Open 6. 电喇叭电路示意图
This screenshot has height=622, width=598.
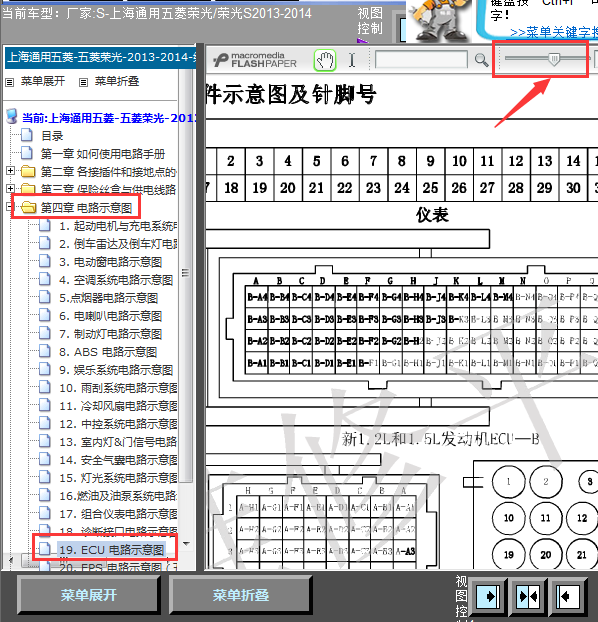pos(111,316)
